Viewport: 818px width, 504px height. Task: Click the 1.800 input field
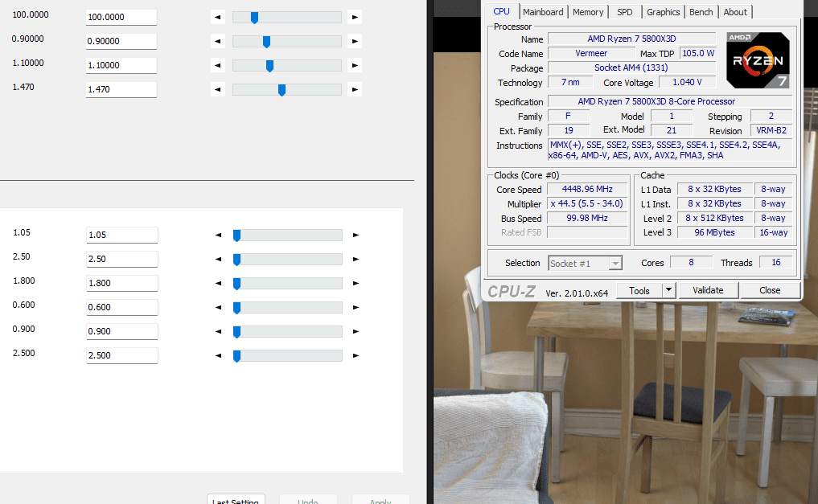tap(121, 283)
